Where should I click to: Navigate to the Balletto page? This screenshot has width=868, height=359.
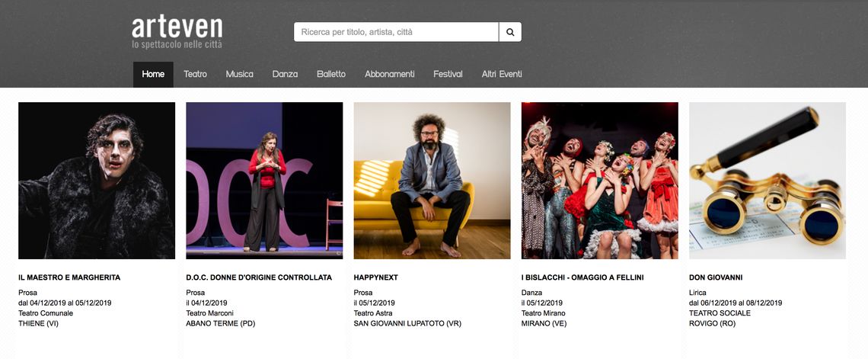pyautogui.click(x=331, y=75)
